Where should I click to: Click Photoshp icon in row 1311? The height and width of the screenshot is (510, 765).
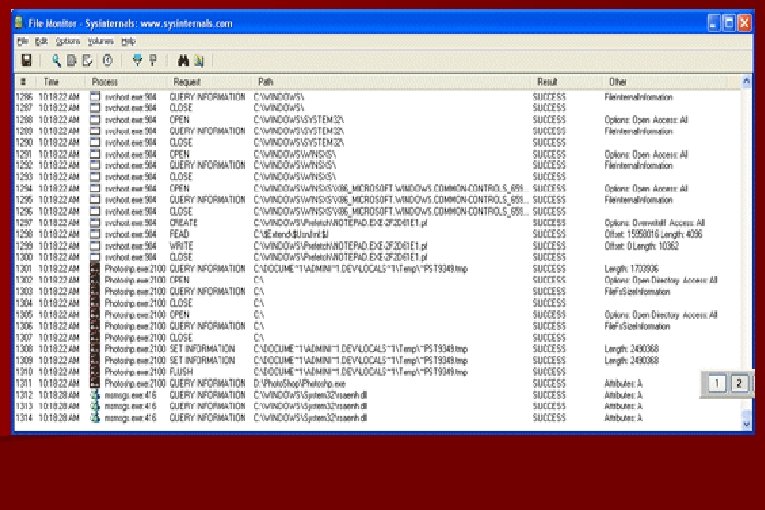click(x=95, y=383)
